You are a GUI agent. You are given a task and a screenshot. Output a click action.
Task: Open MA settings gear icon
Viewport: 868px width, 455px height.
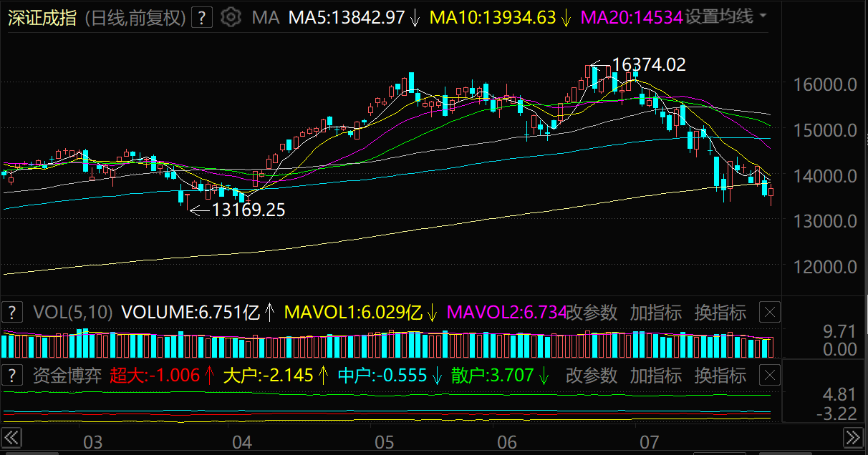(x=231, y=17)
